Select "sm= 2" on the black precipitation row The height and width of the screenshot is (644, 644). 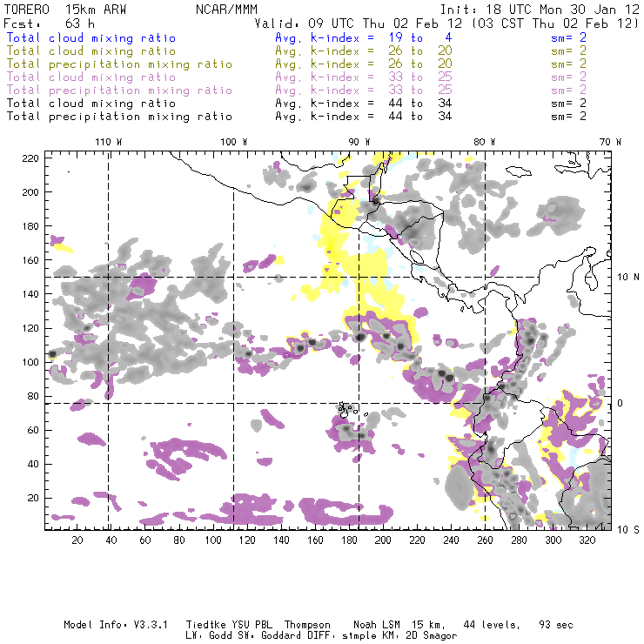[568, 117]
